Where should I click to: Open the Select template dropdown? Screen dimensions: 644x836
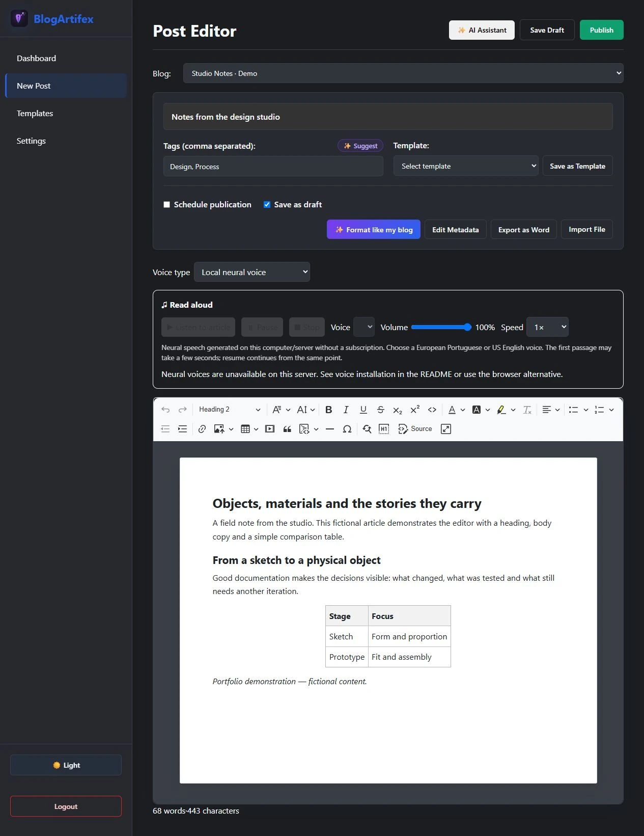(x=466, y=166)
